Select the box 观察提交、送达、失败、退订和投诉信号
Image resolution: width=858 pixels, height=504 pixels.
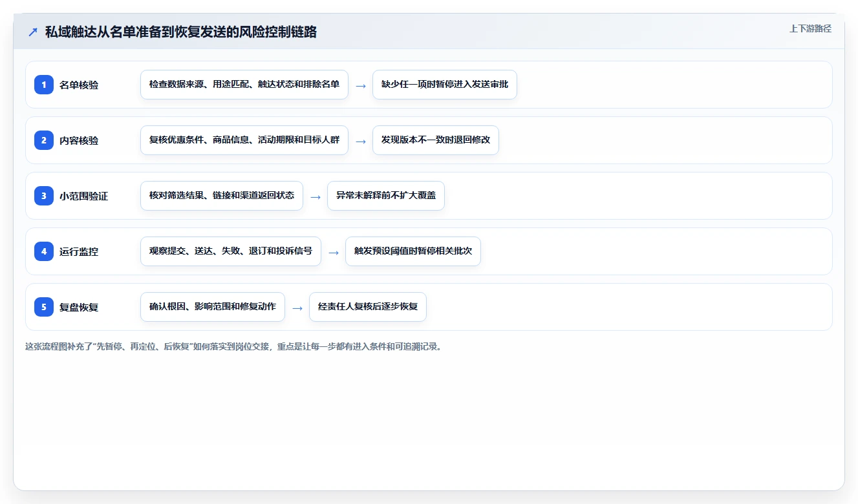(x=231, y=251)
